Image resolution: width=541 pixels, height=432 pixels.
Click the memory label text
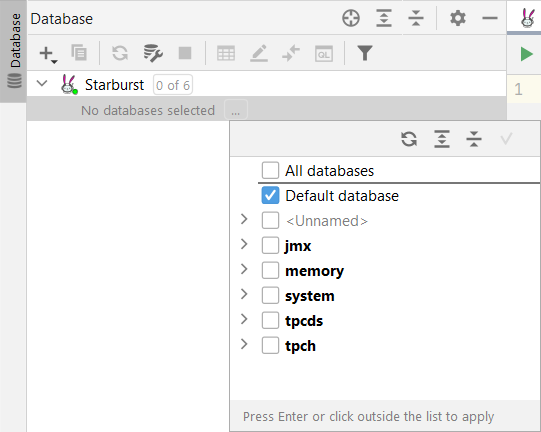pos(315,272)
